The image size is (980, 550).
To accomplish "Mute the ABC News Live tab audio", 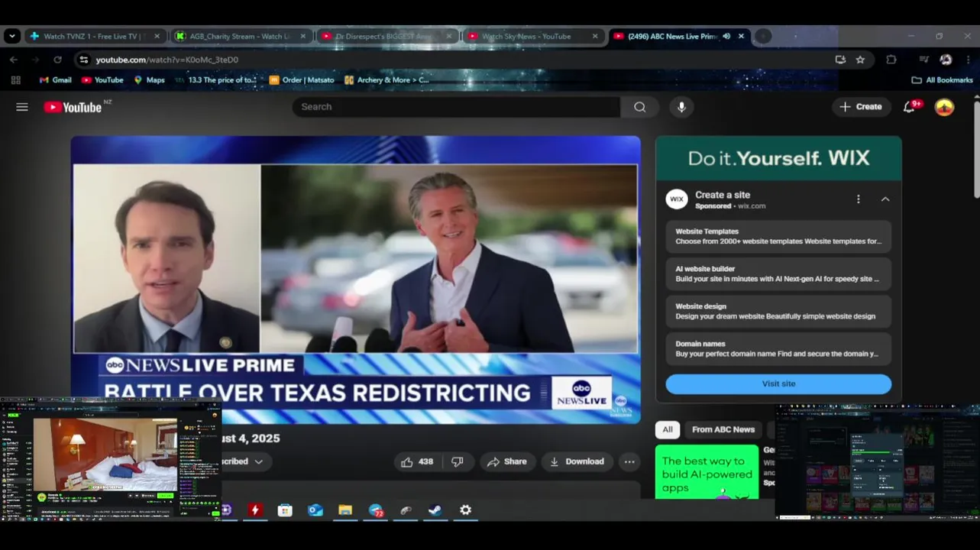I will [x=726, y=36].
